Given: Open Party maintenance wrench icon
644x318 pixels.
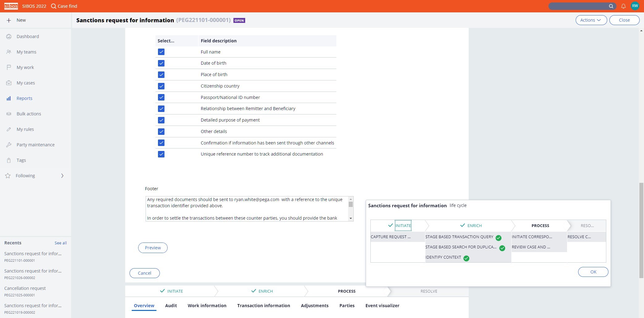Looking at the screenshot, I should point(9,145).
